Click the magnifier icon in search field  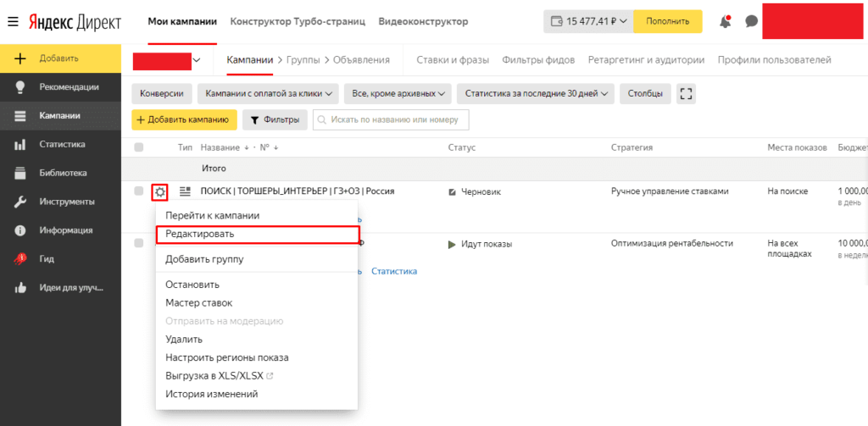point(321,119)
